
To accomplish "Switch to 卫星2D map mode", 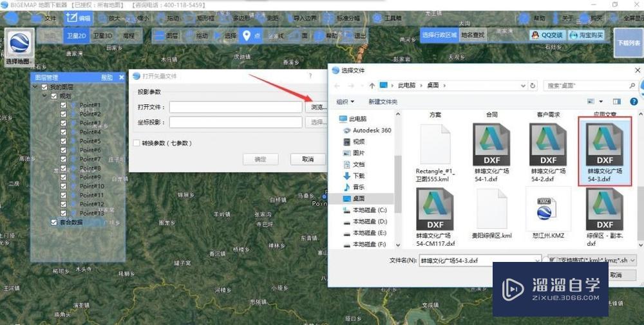I will click(x=77, y=36).
